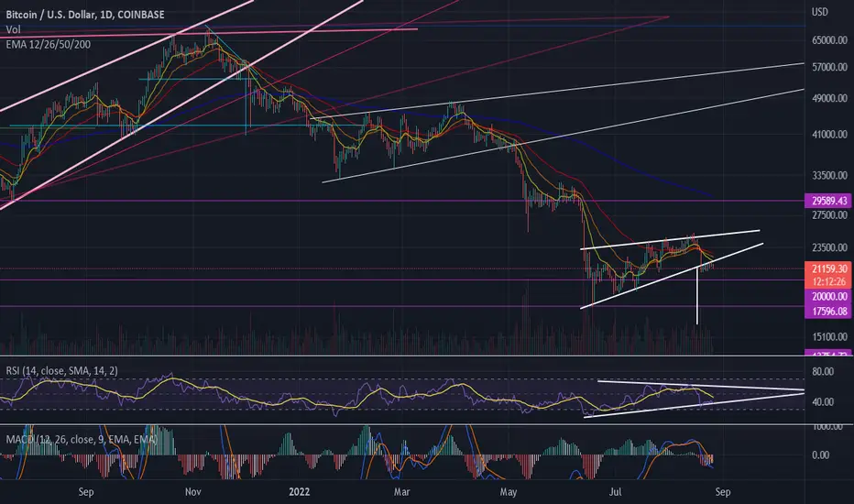Click the Nov label on time axis
The width and height of the screenshot is (854, 504).
192,492
